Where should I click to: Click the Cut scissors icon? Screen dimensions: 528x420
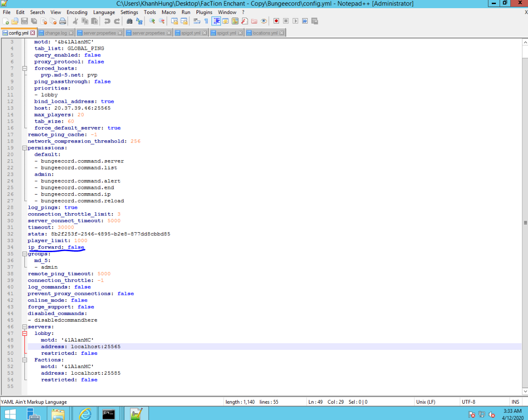pos(75,21)
